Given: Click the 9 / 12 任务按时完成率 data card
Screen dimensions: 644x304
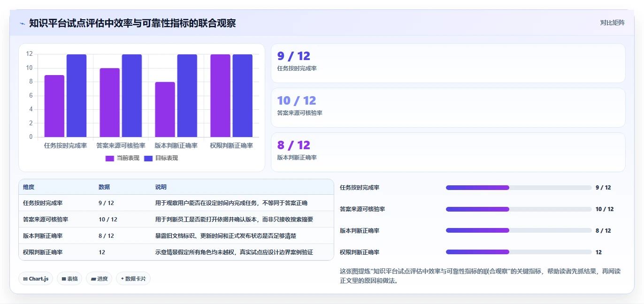Looking at the screenshot, I should (448, 63).
